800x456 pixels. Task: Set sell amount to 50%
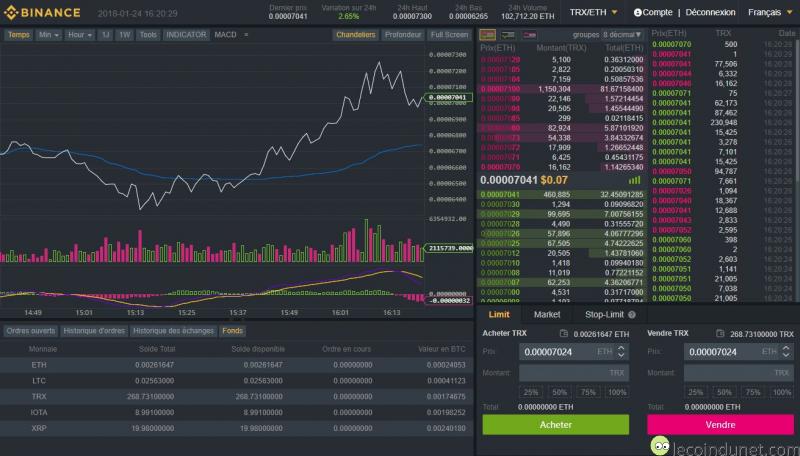click(724, 392)
